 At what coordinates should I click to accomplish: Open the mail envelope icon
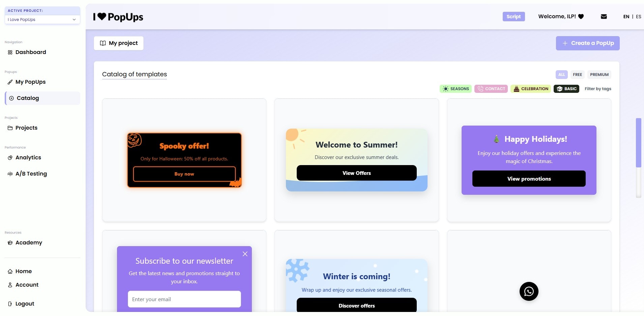tap(604, 17)
